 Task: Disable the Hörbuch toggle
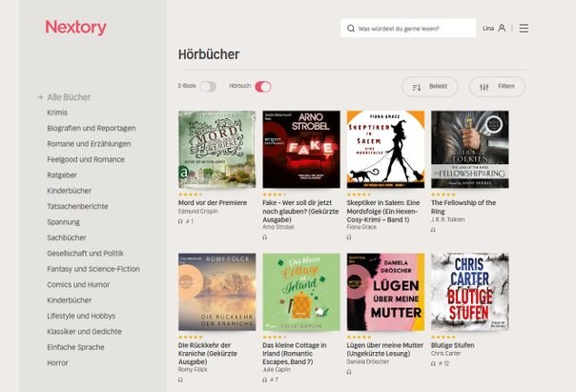coord(262,87)
